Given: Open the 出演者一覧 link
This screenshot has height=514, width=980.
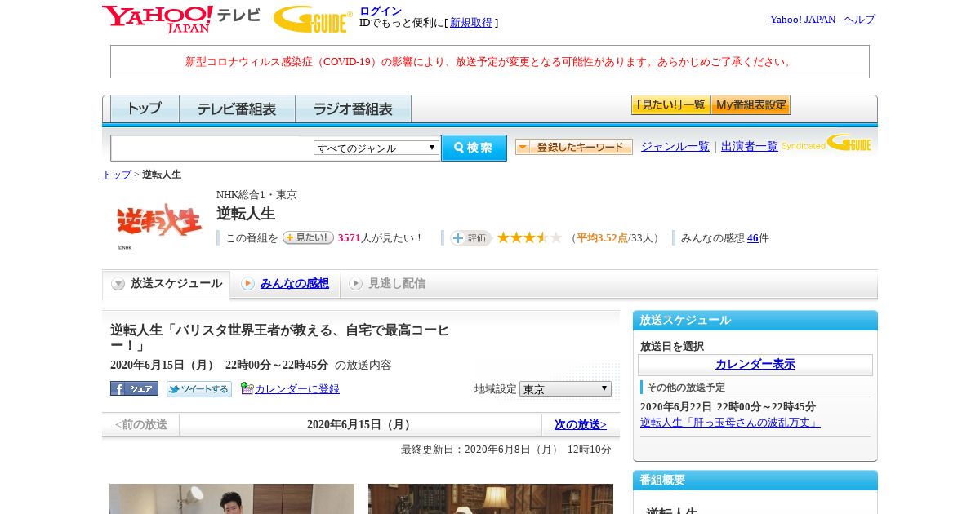Looking at the screenshot, I should coord(750,147).
